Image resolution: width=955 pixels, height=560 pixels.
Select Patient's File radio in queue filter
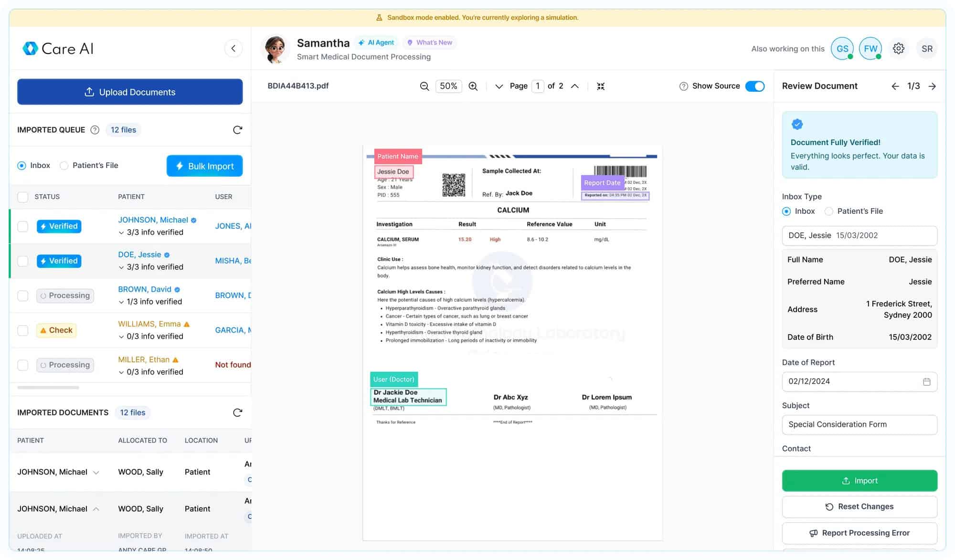point(64,166)
